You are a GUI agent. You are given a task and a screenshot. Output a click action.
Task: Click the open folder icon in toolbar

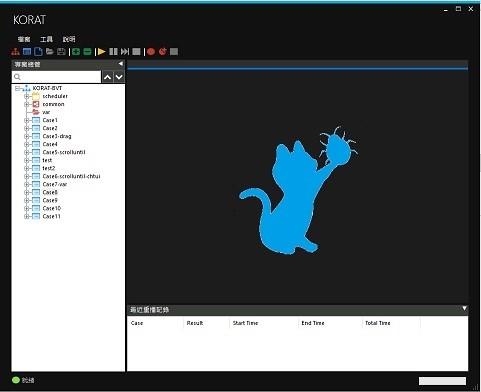[50, 51]
